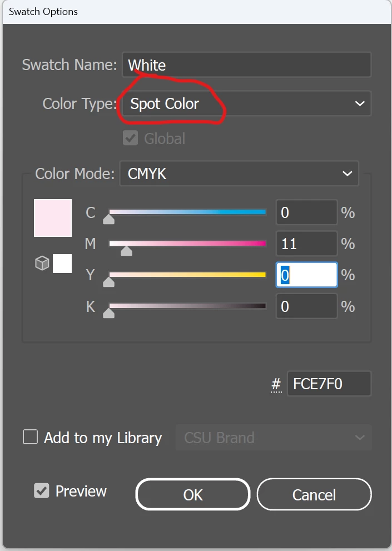
Task: Expand the CSU Brand library dropdown
Action: [274, 438]
